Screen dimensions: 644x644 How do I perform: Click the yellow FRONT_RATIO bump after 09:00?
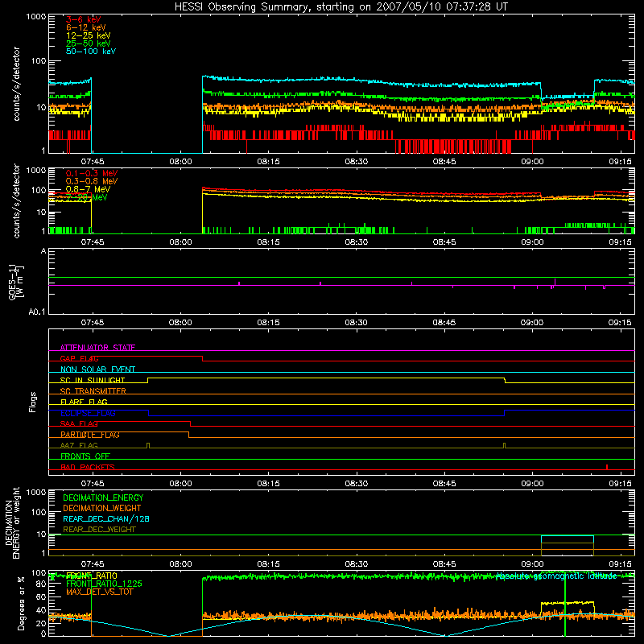tap(568, 603)
